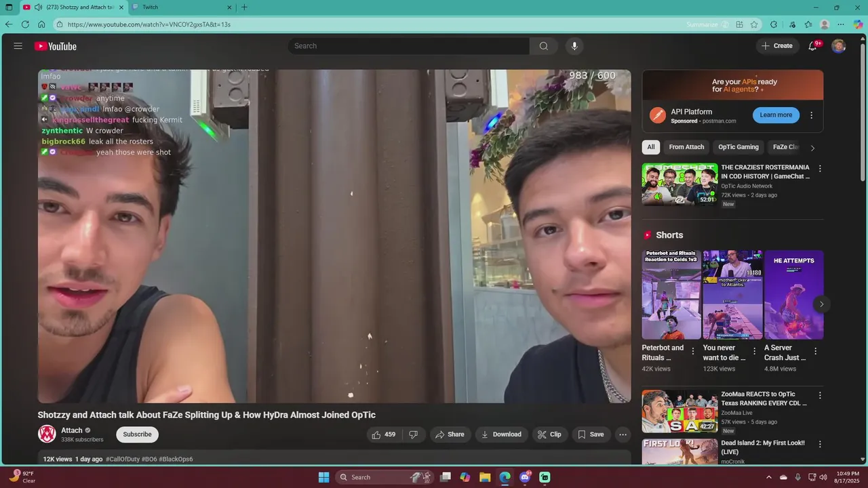Open browser extensions puzzle icon

pyautogui.click(x=774, y=24)
